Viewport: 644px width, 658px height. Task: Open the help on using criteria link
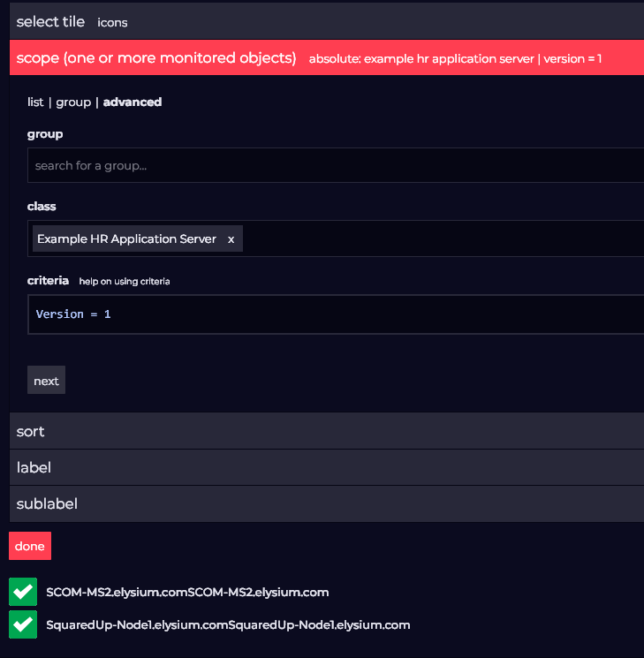[x=125, y=282]
